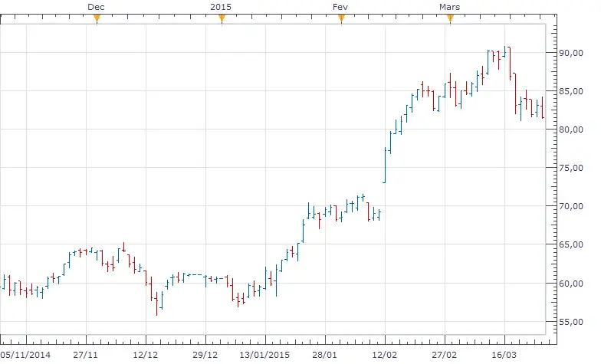
Task: Click the 05/11/2014 date label
Action: pos(26,356)
